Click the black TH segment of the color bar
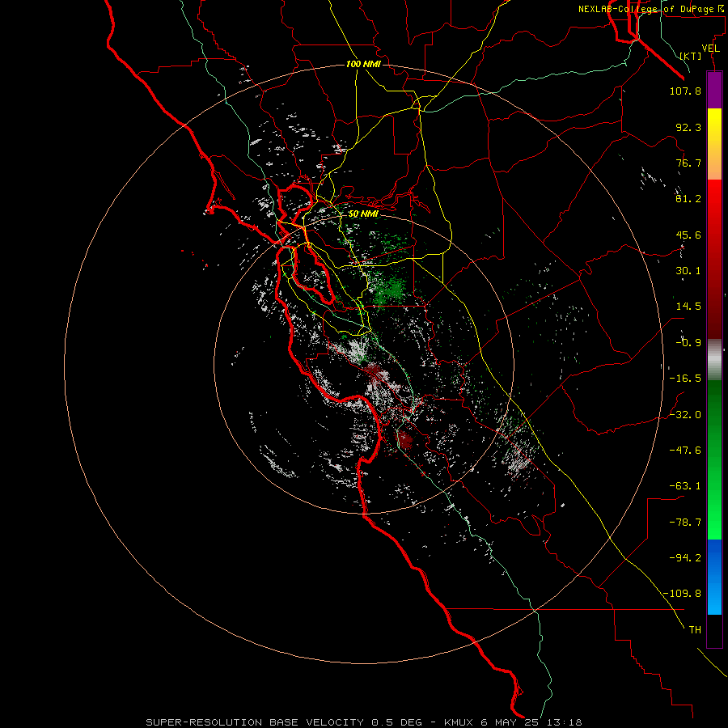Image resolution: width=728 pixels, height=728 pixels. (714, 630)
